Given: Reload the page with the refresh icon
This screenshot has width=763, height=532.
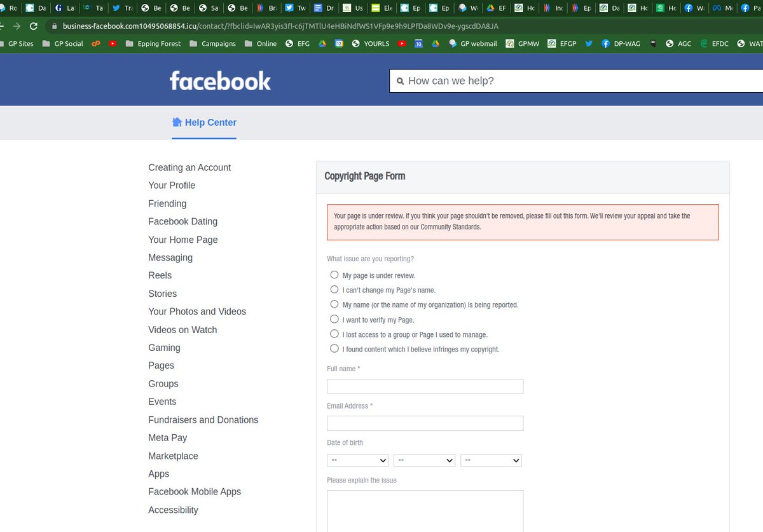Looking at the screenshot, I should pos(34,26).
